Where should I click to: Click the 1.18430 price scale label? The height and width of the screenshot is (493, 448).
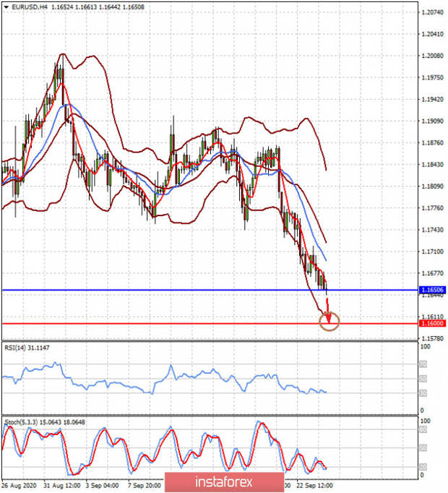pos(432,164)
